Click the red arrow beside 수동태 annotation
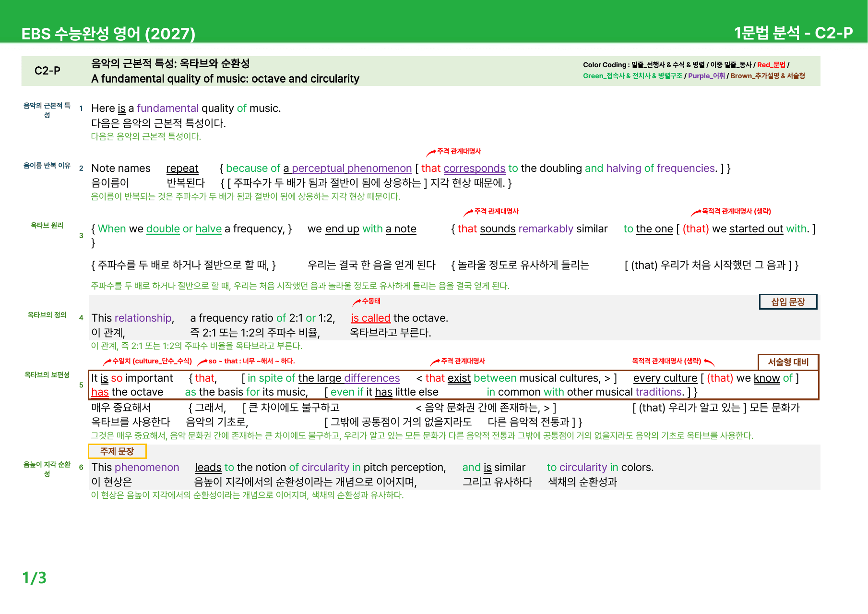Screen dimensions: 868x614 [x=357, y=302]
